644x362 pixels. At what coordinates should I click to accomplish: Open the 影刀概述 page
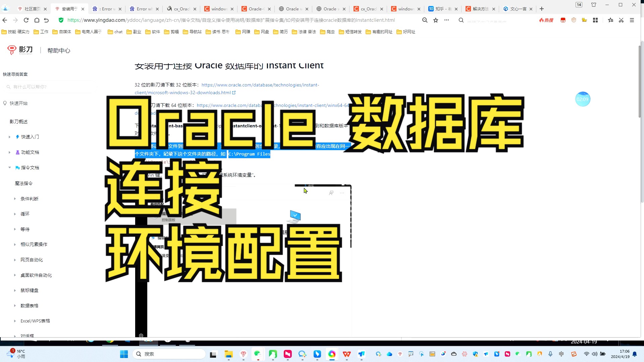(x=19, y=122)
